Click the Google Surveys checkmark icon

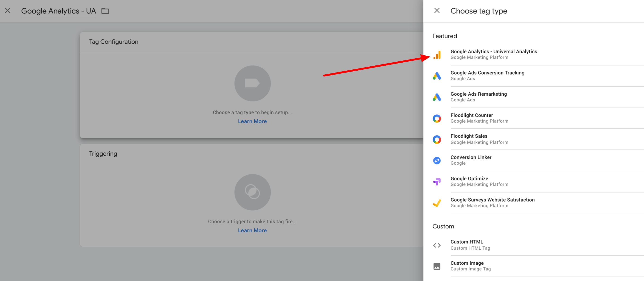(437, 203)
